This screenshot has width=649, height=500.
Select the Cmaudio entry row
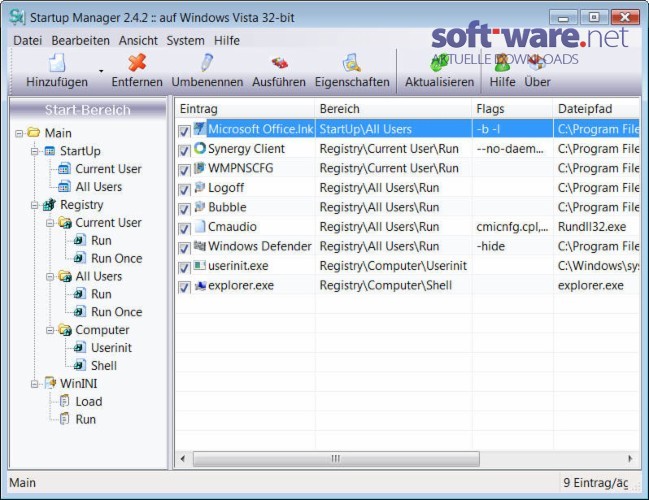[408, 227]
